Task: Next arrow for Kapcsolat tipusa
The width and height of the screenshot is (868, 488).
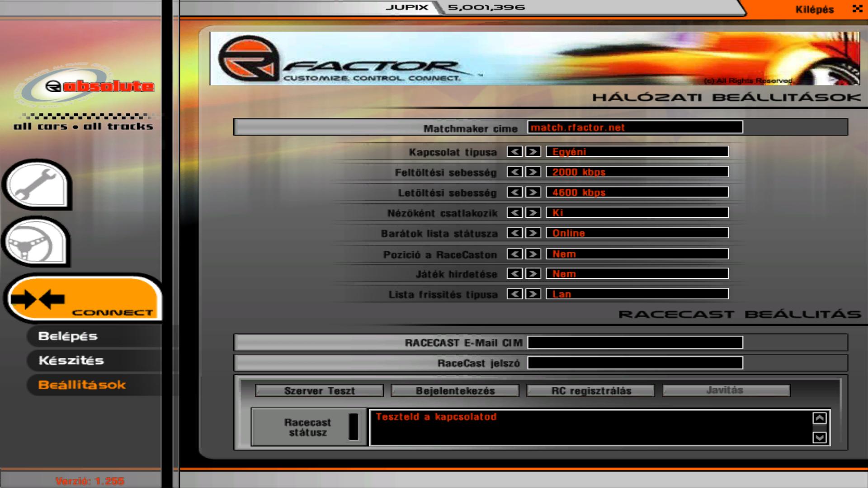Action: coord(533,151)
